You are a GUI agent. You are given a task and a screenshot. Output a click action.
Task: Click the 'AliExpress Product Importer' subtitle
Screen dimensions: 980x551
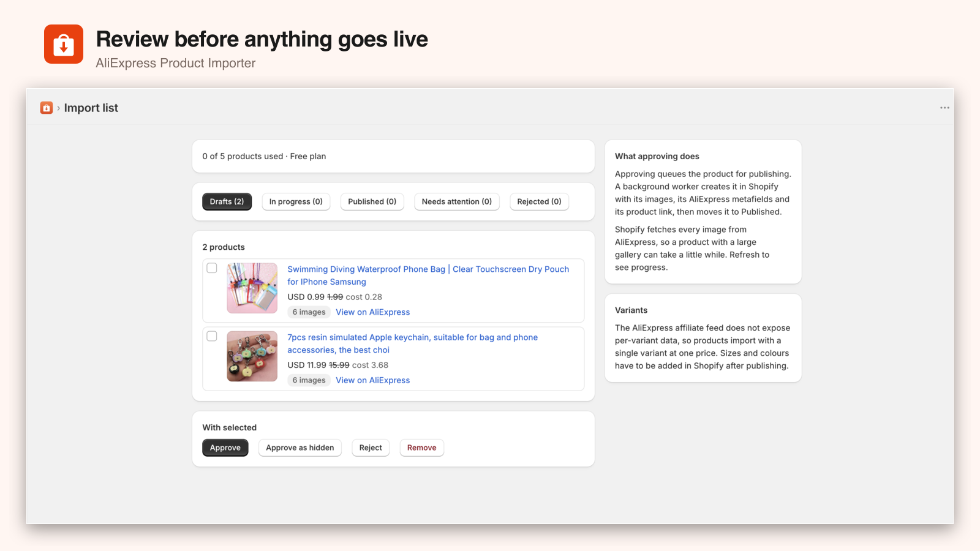pos(176,63)
